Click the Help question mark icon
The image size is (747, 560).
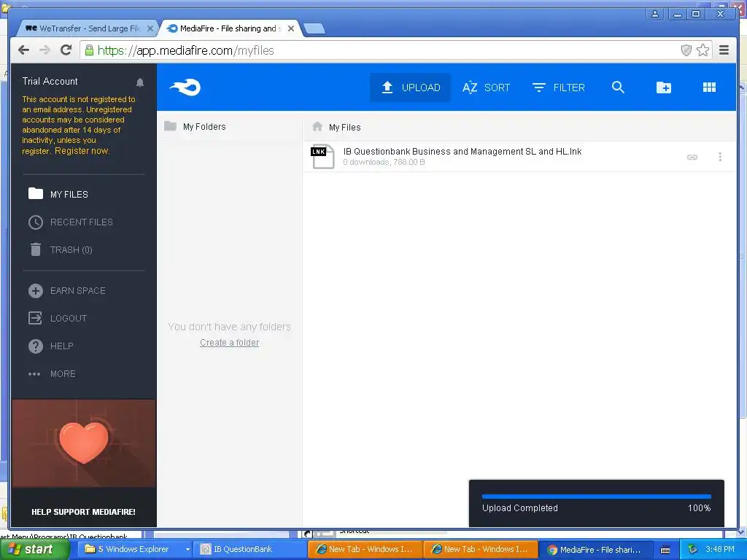(x=35, y=346)
